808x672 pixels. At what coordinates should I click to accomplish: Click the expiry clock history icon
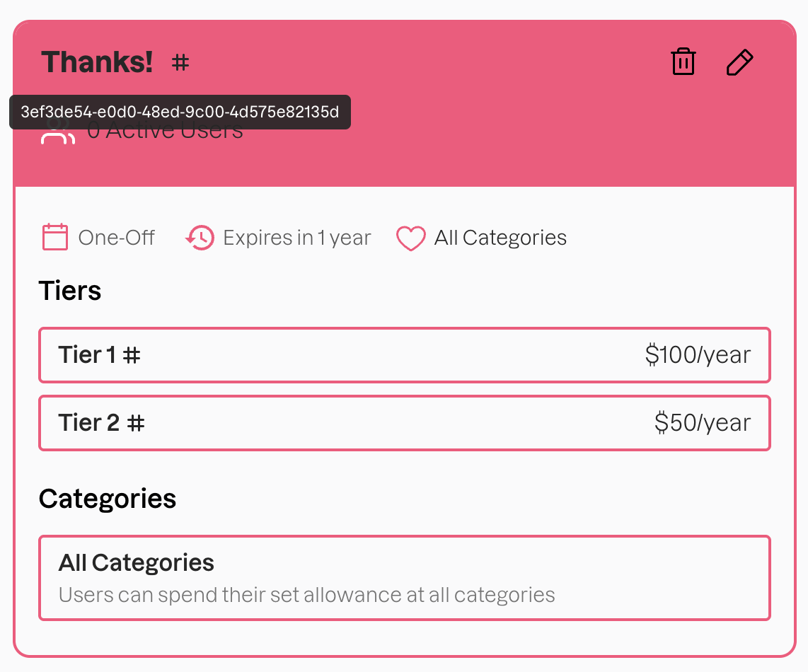tap(200, 238)
